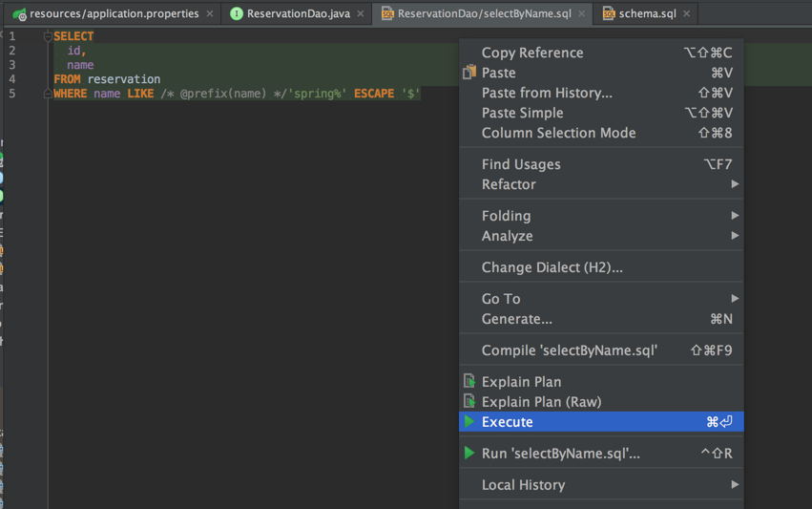Click the application.properties tab leaf icon

[x=19, y=14]
